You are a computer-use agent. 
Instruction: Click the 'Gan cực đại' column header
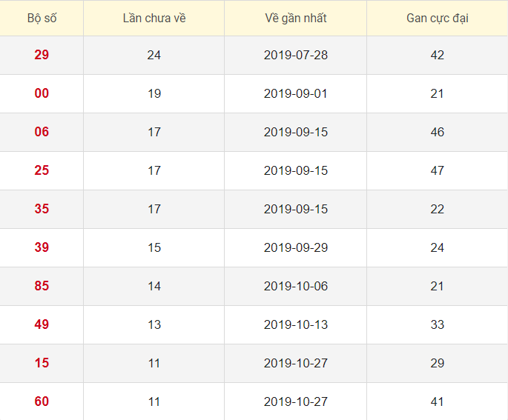click(x=438, y=18)
